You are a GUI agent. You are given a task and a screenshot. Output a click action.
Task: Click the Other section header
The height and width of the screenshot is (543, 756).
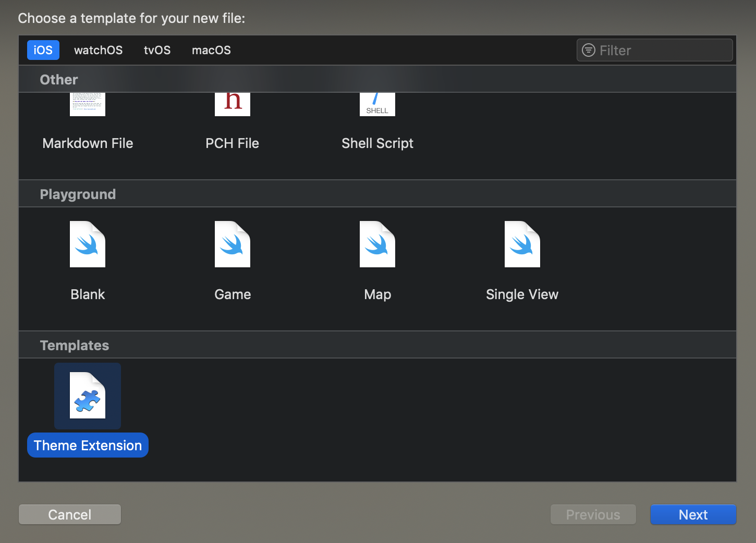377,79
